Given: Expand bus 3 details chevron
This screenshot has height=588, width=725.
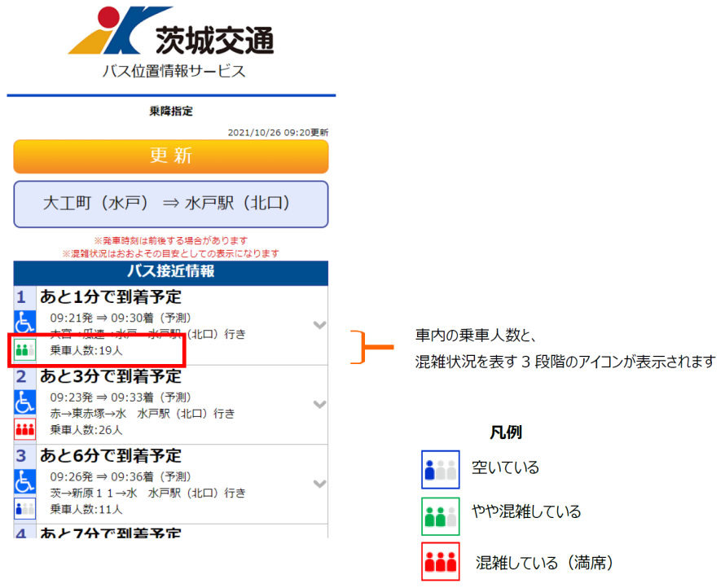Looking at the screenshot, I should 319,484.
